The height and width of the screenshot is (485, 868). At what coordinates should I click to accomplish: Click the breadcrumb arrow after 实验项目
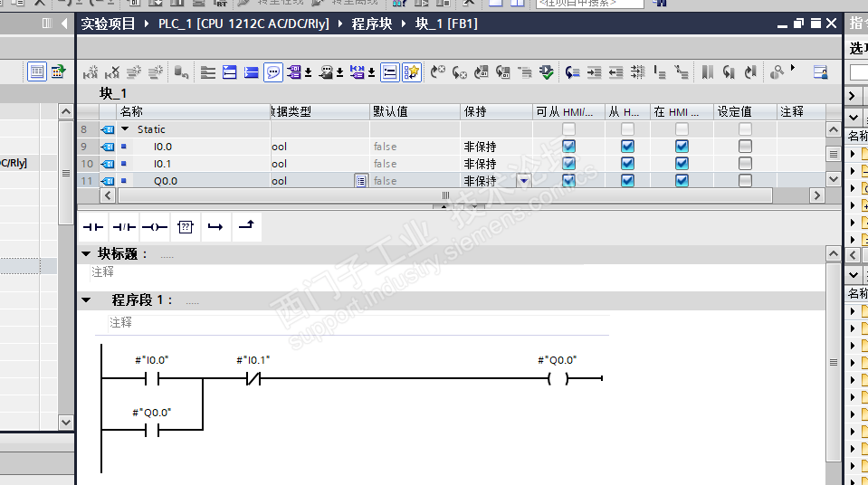tap(147, 24)
